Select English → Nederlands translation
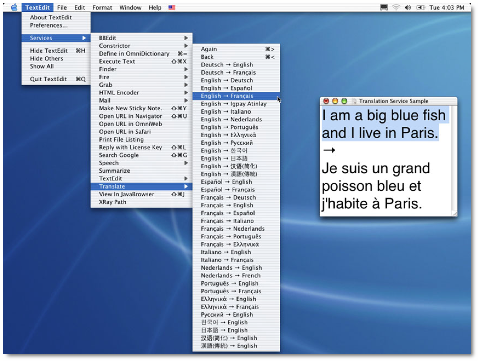 (x=236, y=119)
